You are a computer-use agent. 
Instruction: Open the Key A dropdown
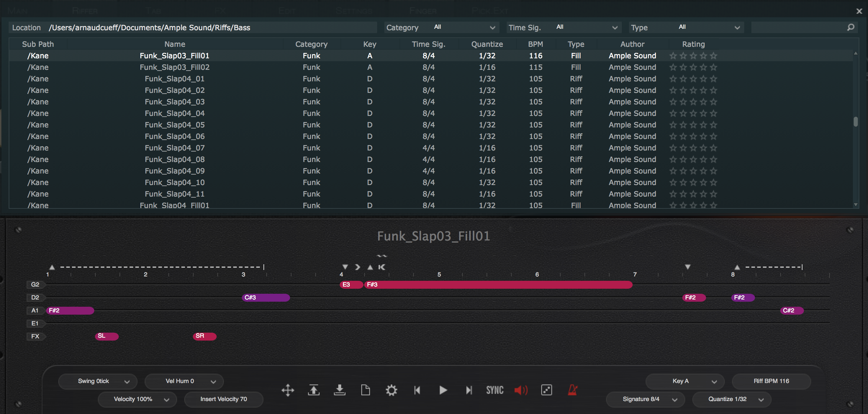[x=684, y=381]
